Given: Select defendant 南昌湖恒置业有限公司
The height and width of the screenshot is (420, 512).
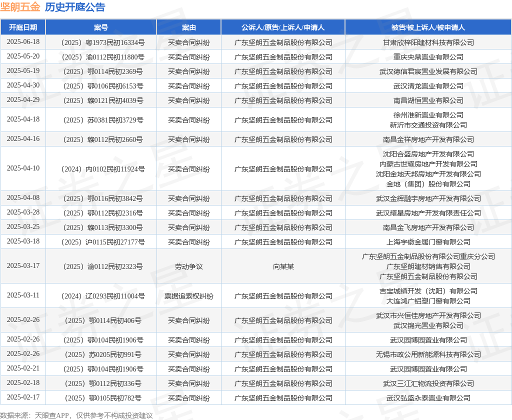Looking at the screenshot, I should click(x=428, y=100).
